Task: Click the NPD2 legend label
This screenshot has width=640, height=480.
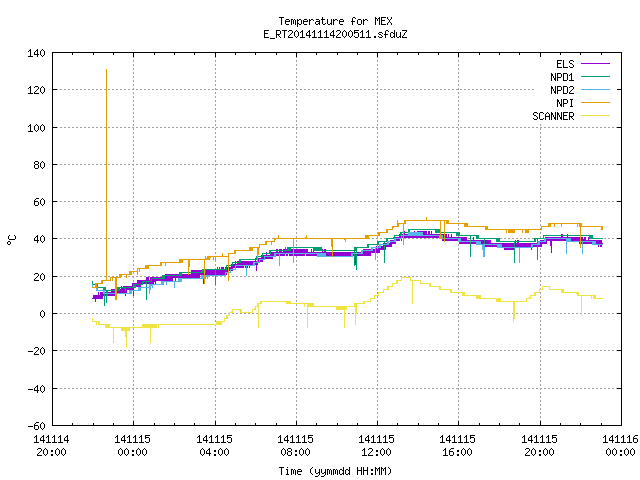Action: pos(562,90)
